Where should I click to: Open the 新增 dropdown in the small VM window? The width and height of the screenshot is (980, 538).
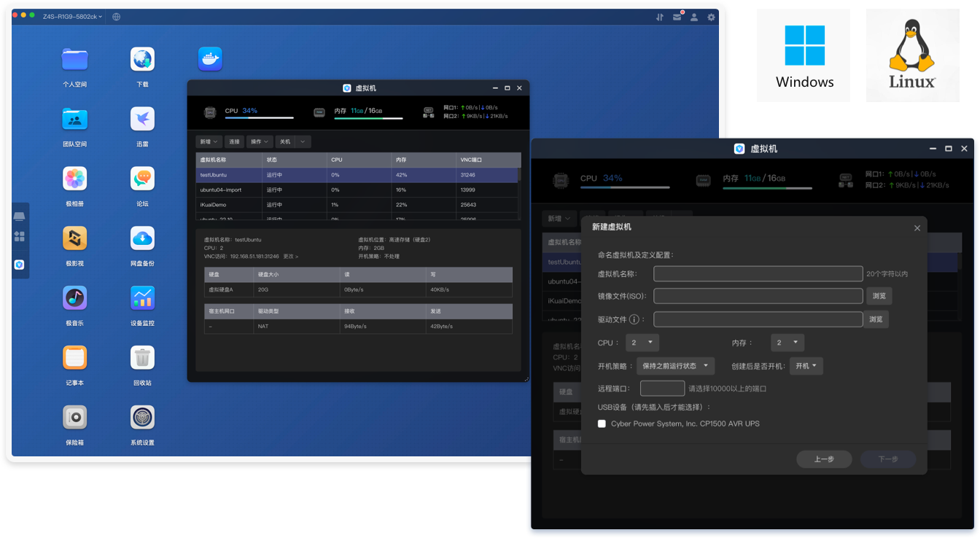pyautogui.click(x=209, y=141)
